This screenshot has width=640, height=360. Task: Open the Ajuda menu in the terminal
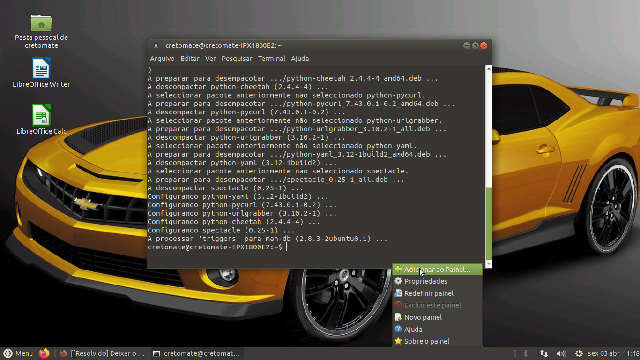pyautogui.click(x=300, y=58)
